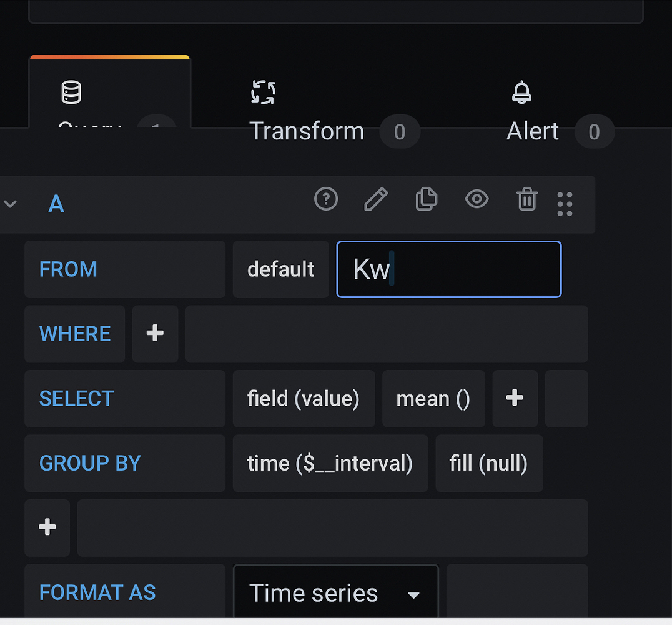Click the field (value) segment
The image size is (672, 625).
[x=304, y=398]
